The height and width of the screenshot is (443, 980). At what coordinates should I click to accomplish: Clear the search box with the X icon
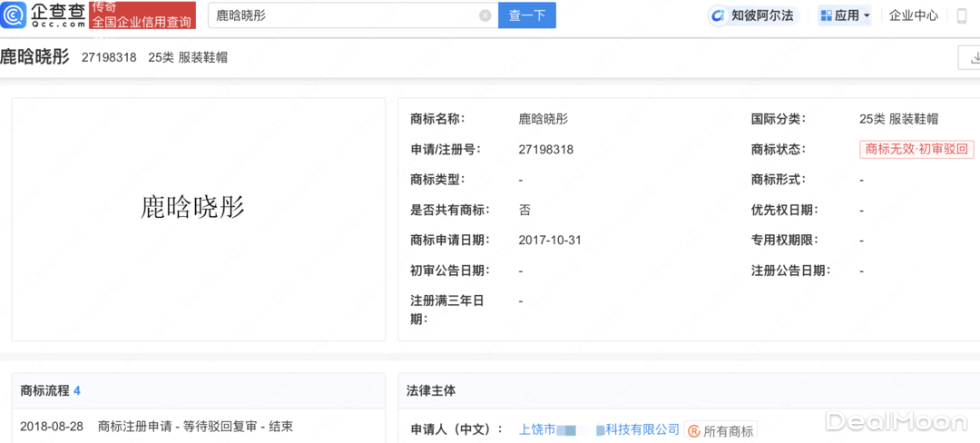coord(485,15)
